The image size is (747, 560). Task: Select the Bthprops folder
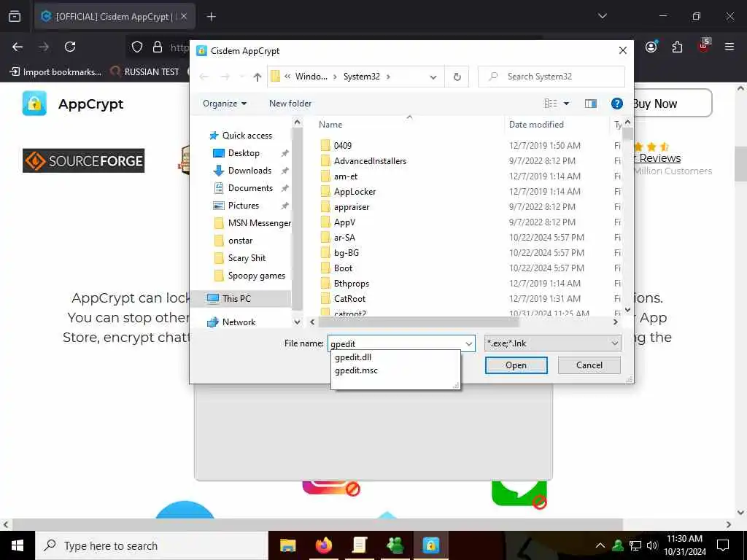click(x=352, y=284)
